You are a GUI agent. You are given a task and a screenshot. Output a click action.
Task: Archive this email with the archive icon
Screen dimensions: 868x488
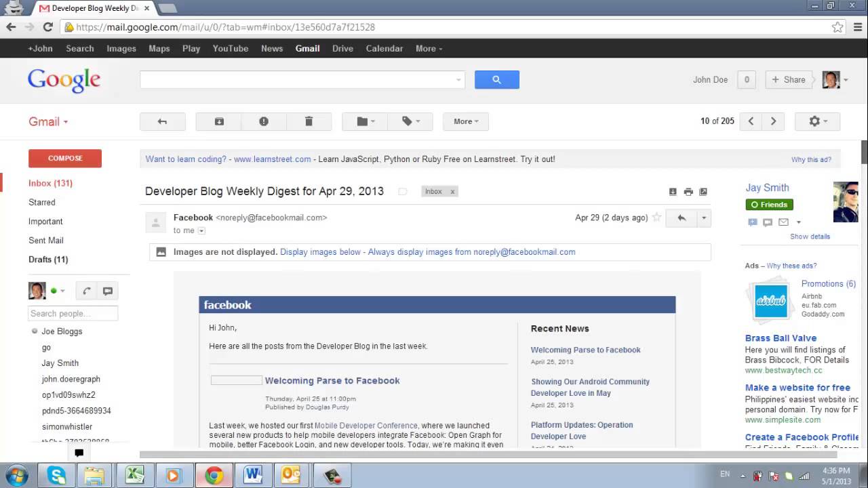(219, 121)
